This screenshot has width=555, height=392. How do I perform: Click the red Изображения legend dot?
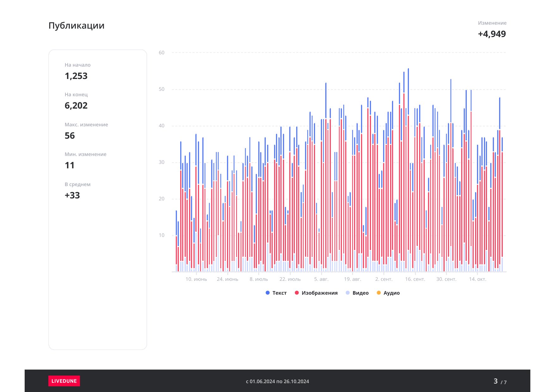pos(297,293)
